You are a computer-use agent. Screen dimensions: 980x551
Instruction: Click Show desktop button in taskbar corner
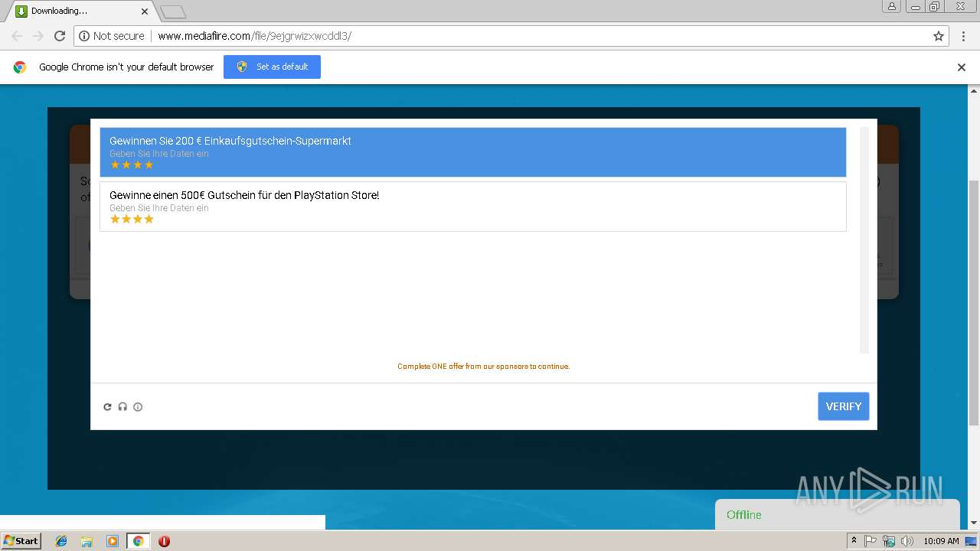tap(972, 541)
